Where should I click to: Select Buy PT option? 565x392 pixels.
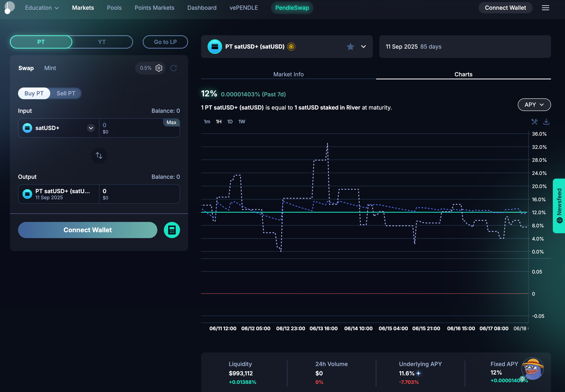[x=34, y=93]
